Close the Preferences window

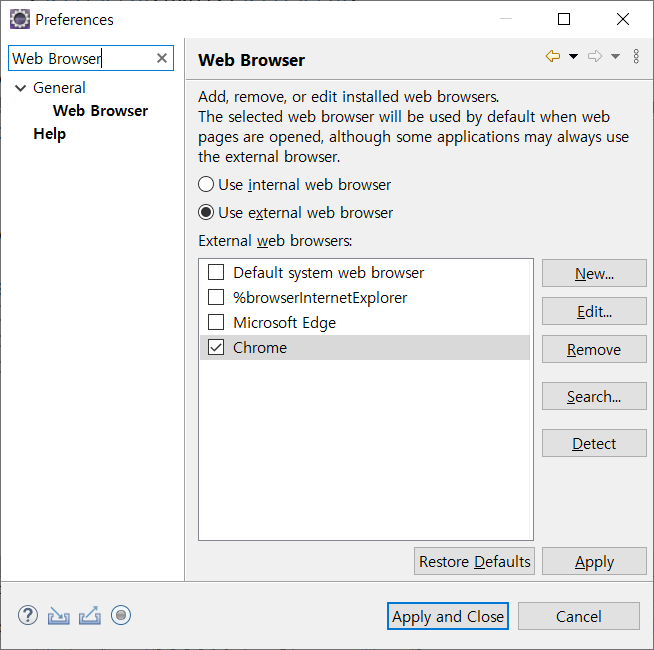623,19
